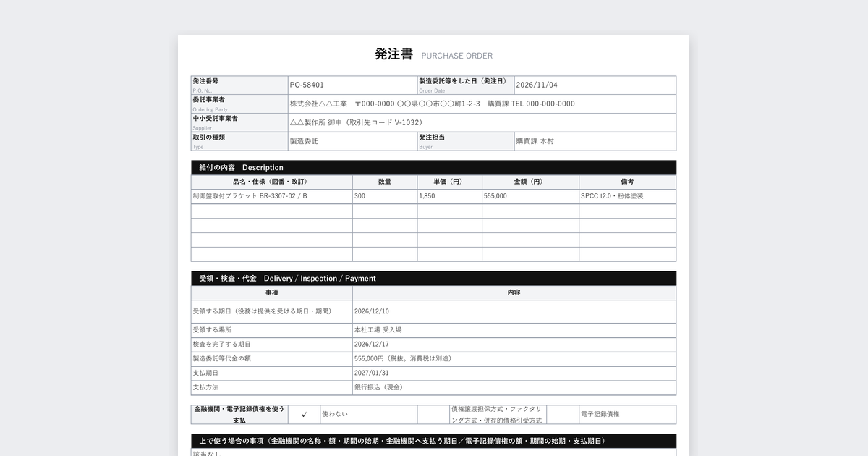
Task: Click the 単価（円） column header
Action: 449,182
